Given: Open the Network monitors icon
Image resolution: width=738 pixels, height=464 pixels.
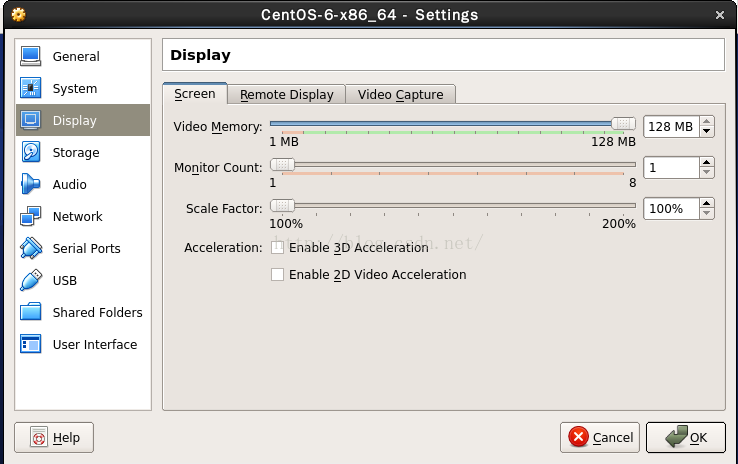Looking at the screenshot, I should click(x=31, y=216).
